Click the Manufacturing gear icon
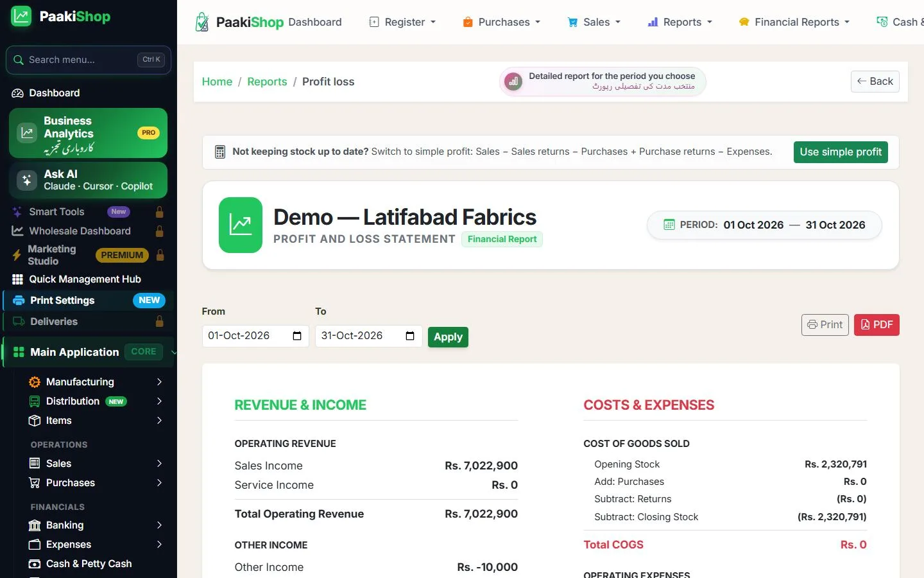The image size is (924, 578). point(35,382)
